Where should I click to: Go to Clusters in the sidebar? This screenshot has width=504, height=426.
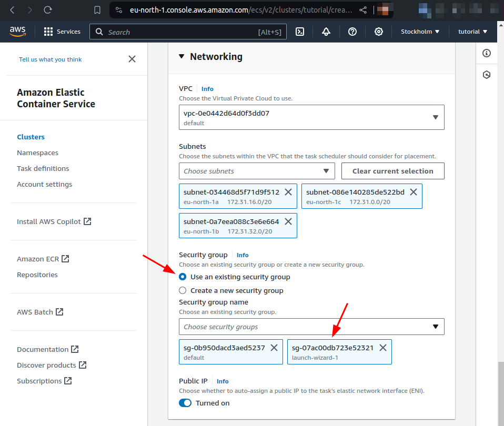[31, 137]
